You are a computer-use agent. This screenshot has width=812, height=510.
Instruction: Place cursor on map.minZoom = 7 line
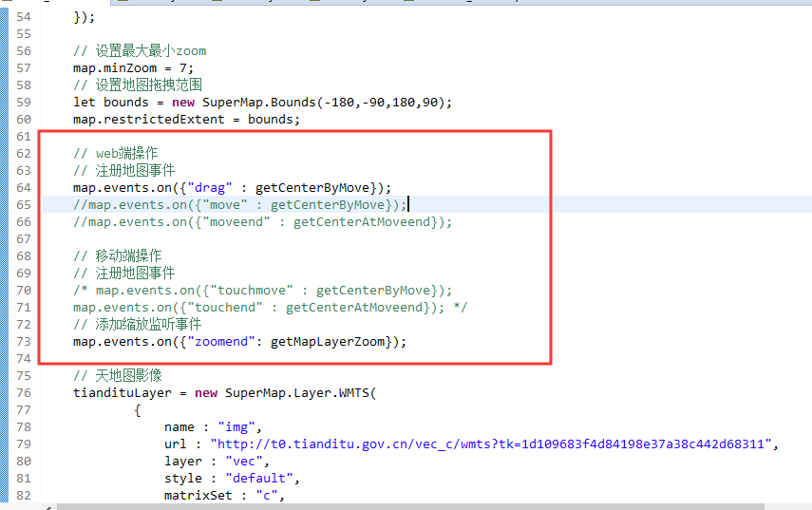point(133,68)
